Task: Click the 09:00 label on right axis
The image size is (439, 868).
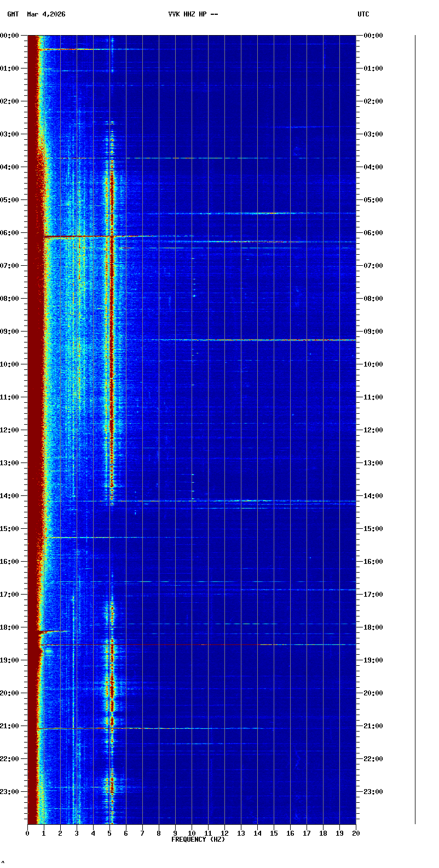Action: (373, 332)
